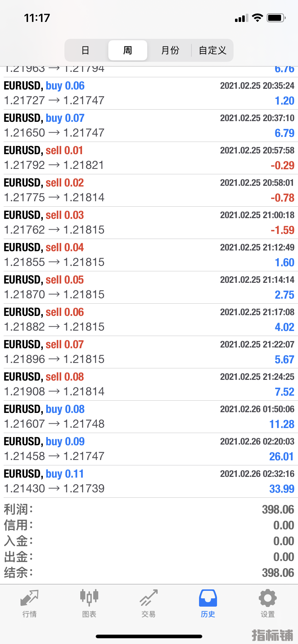Tap the 历史 history inbox icon
The height and width of the screenshot is (644, 298).
click(x=208, y=598)
